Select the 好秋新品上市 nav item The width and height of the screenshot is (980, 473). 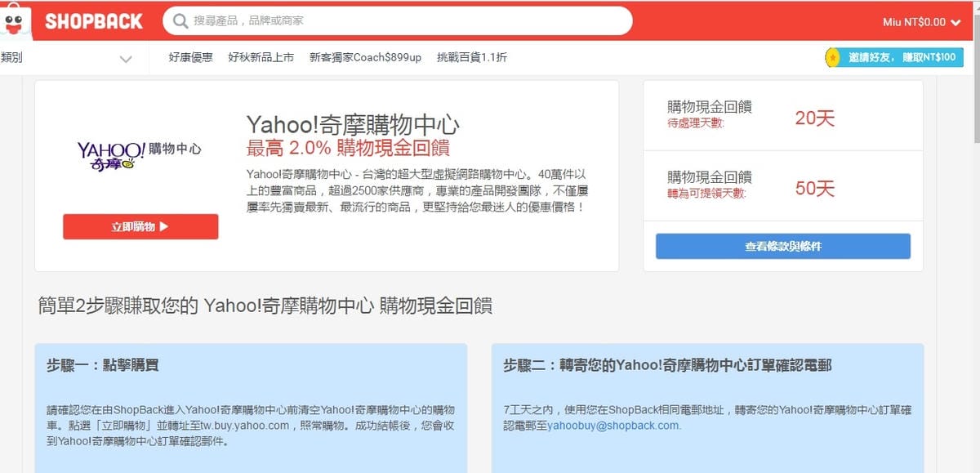(x=261, y=57)
